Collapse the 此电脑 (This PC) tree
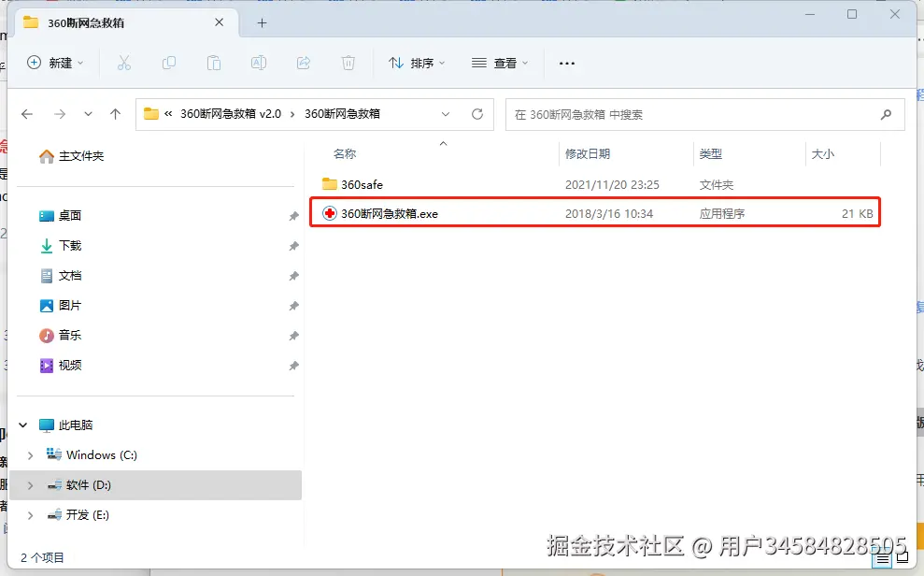 point(23,425)
